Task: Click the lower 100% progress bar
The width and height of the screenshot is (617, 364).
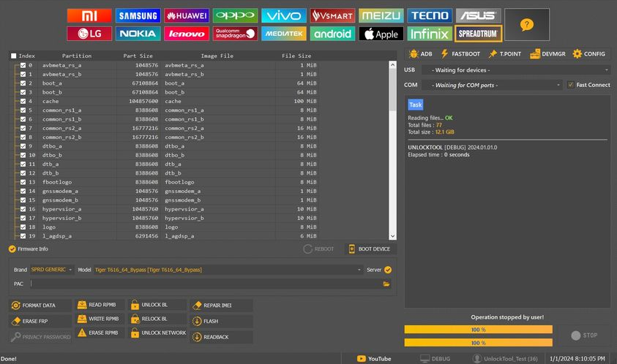Action: point(478,343)
